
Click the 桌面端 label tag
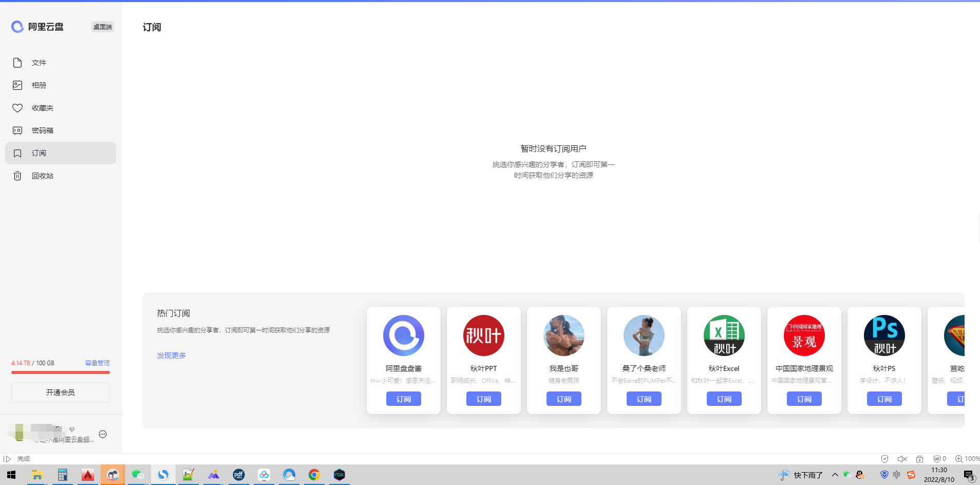click(x=102, y=27)
